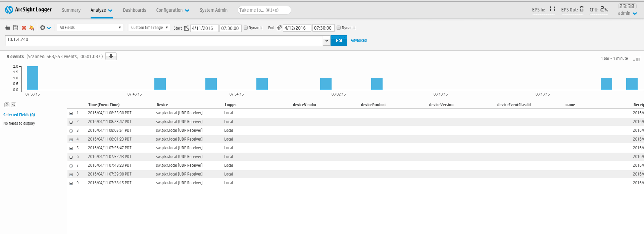Open the Analyze menu
This screenshot has width=644, height=234.
[x=101, y=10]
